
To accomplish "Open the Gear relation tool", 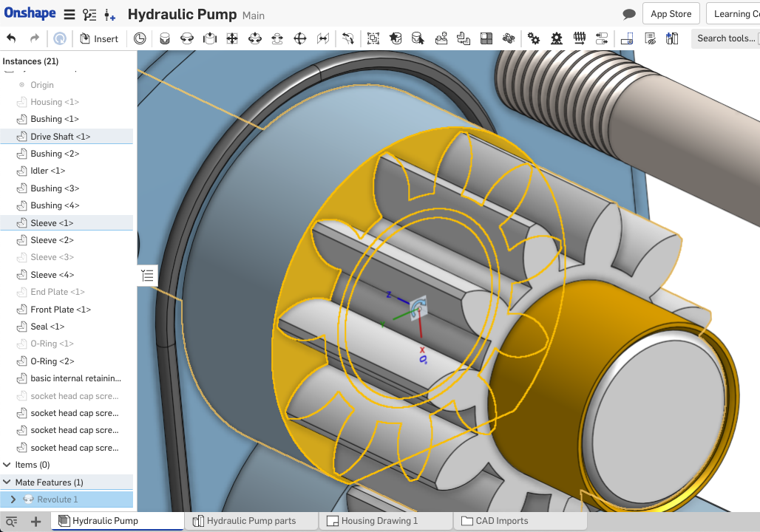I will click(x=532, y=38).
